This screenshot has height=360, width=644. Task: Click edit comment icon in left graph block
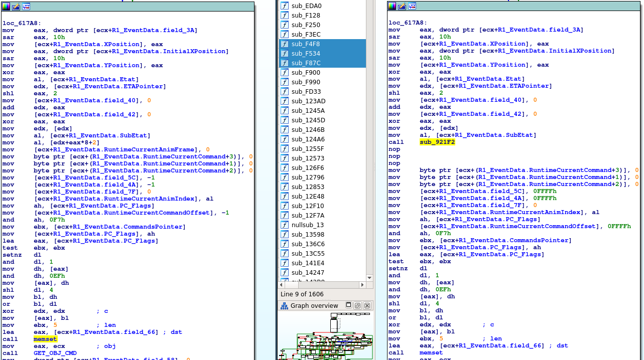pos(16,7)
